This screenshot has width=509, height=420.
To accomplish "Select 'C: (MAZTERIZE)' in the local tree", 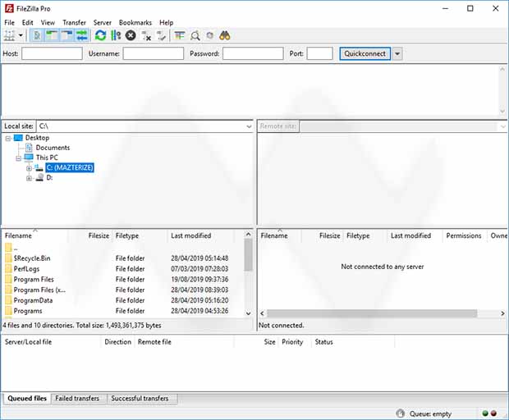I will (70, 167).
